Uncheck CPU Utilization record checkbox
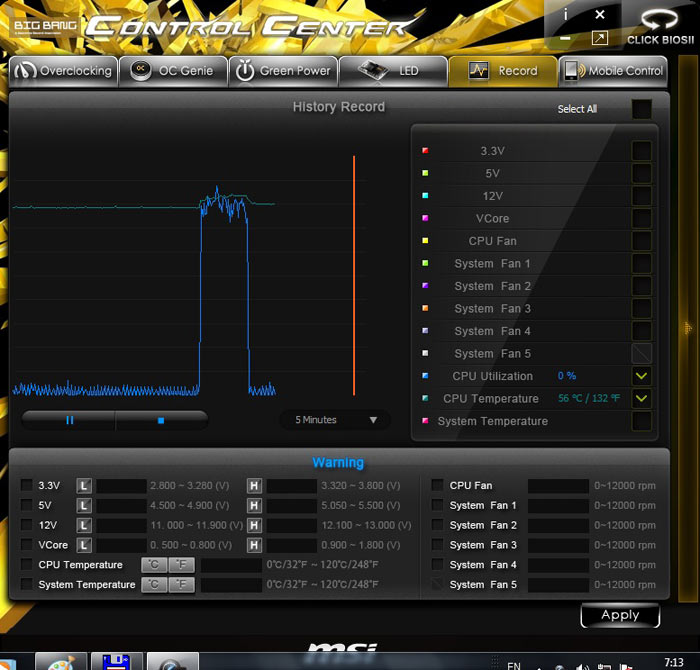 click(641, 376)
